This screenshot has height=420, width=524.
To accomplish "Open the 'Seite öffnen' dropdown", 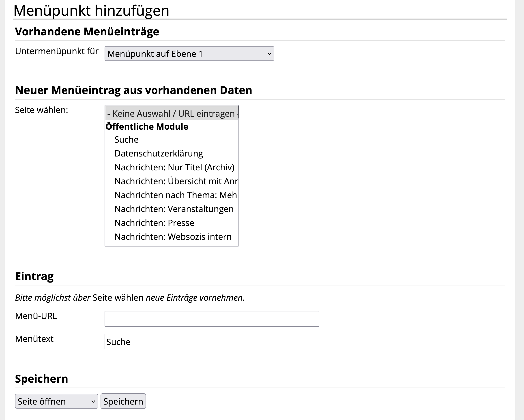I will (56, 401).
